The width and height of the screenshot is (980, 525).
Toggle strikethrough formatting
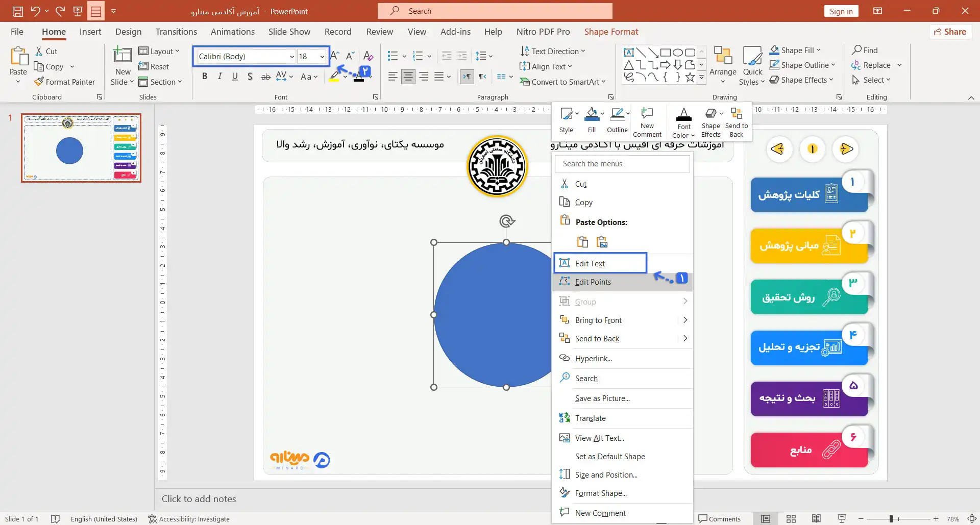click(265, 77)
